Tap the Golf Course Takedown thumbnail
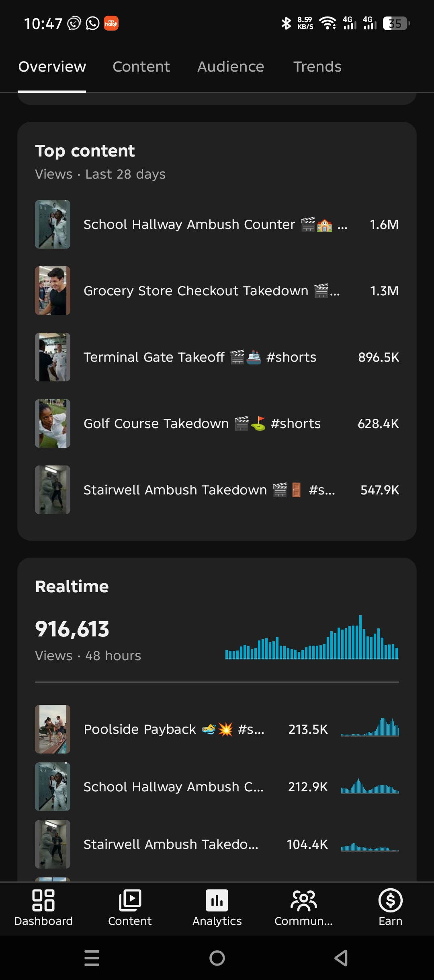 coord(53,423)
